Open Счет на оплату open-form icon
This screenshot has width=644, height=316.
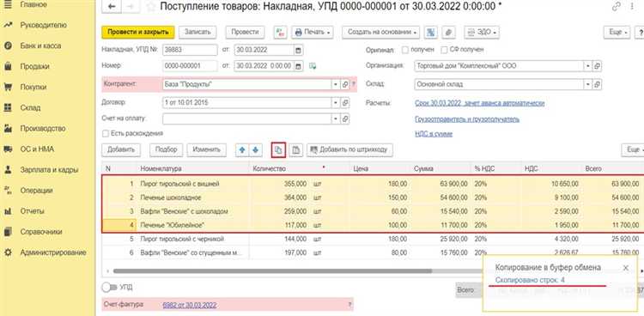tap(345, 118)
